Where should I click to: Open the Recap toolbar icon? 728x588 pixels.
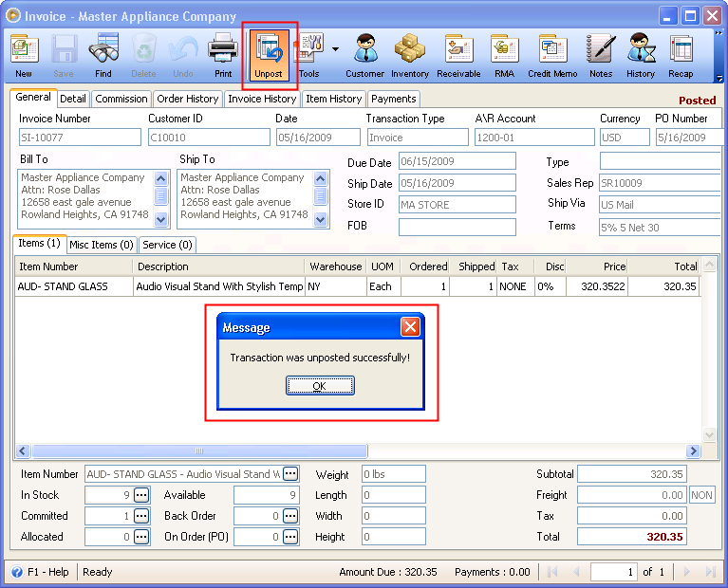click(681, 55)
